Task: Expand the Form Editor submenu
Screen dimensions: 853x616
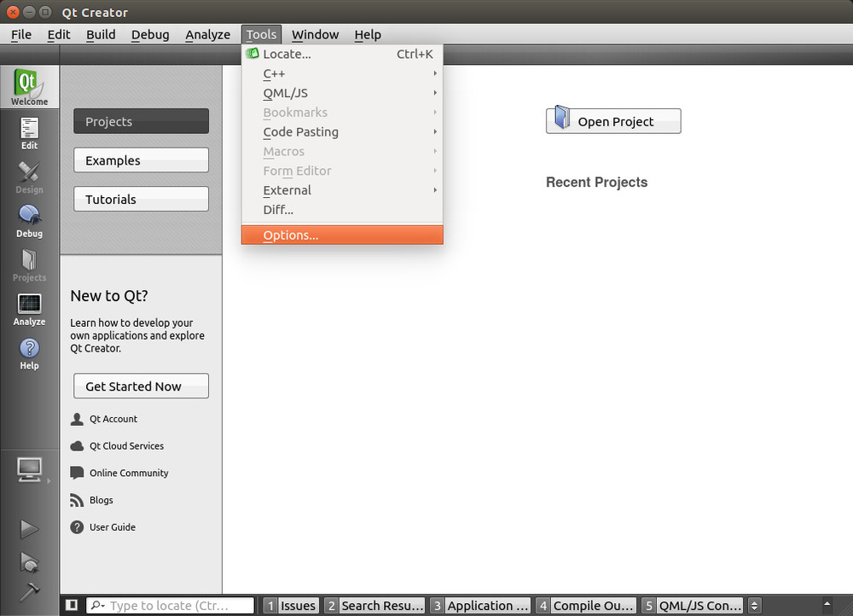Action: click(342, 171)
